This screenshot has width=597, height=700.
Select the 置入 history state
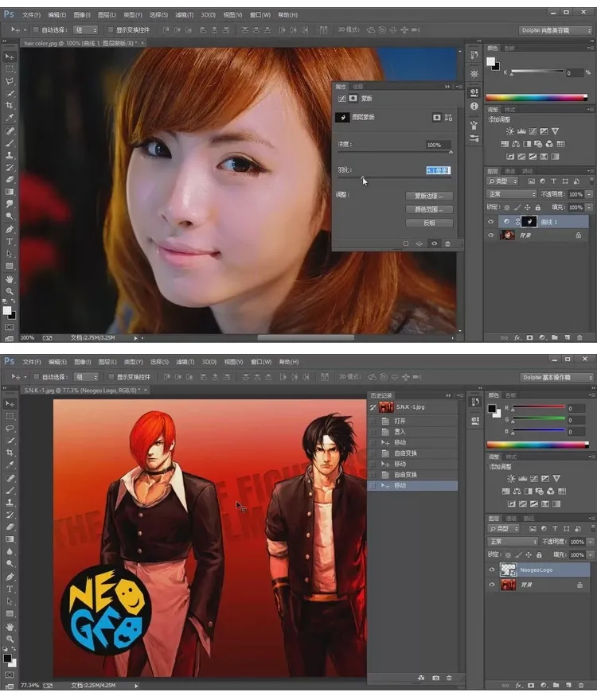pyautogui.click(x=413, y=432)
